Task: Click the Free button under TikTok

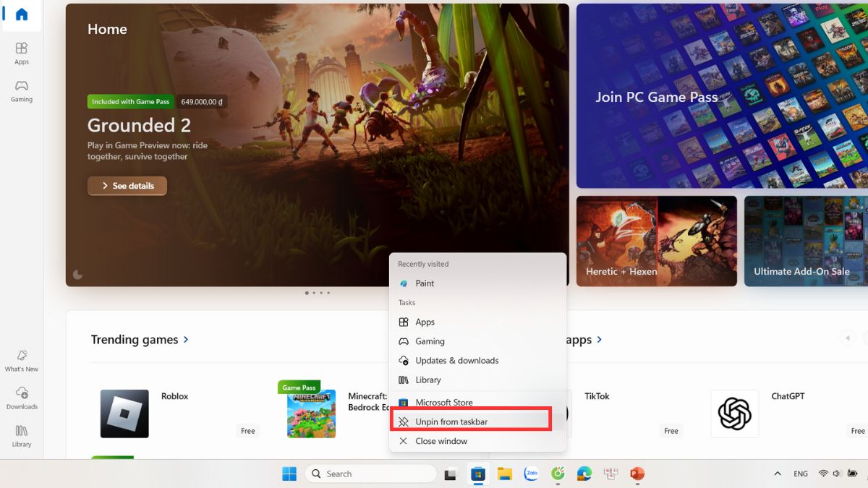Action: coord(671,431)
